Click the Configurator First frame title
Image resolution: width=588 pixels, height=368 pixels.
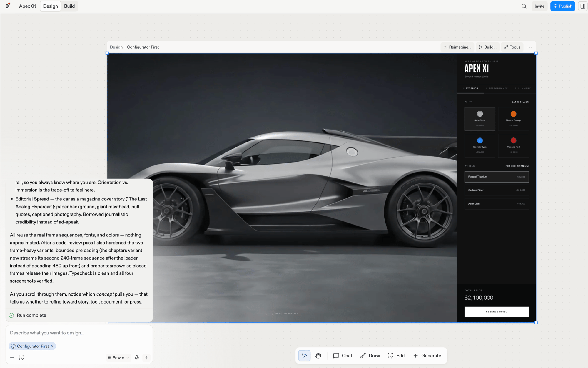[x=143, y=47]
